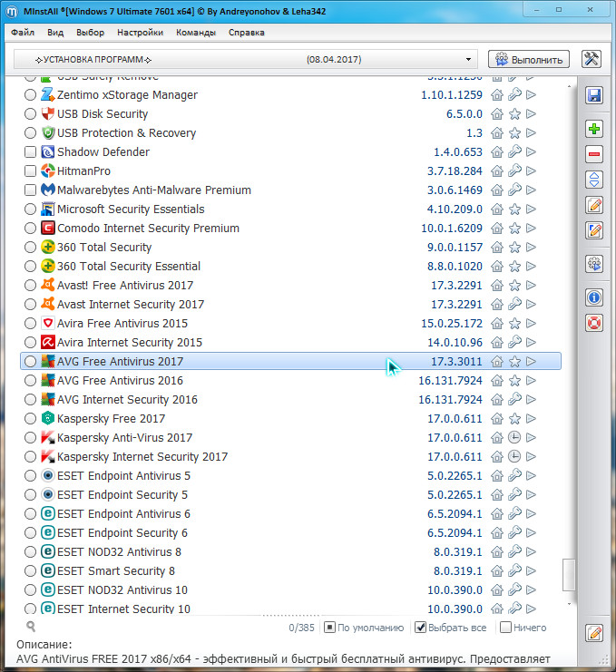The width and height of the screenshot is (616, 672).
Task: Tick the Malwarebytes Anti-Malware Premium checkbox
Action: 30,190
